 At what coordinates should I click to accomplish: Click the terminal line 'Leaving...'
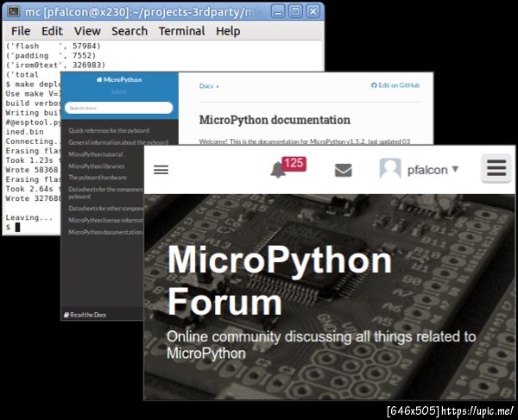29,217
